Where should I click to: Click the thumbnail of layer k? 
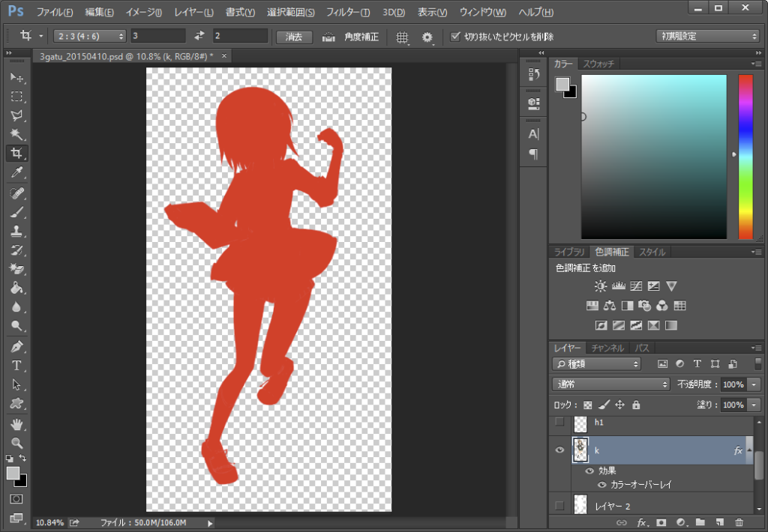click(x=580, y=450)
